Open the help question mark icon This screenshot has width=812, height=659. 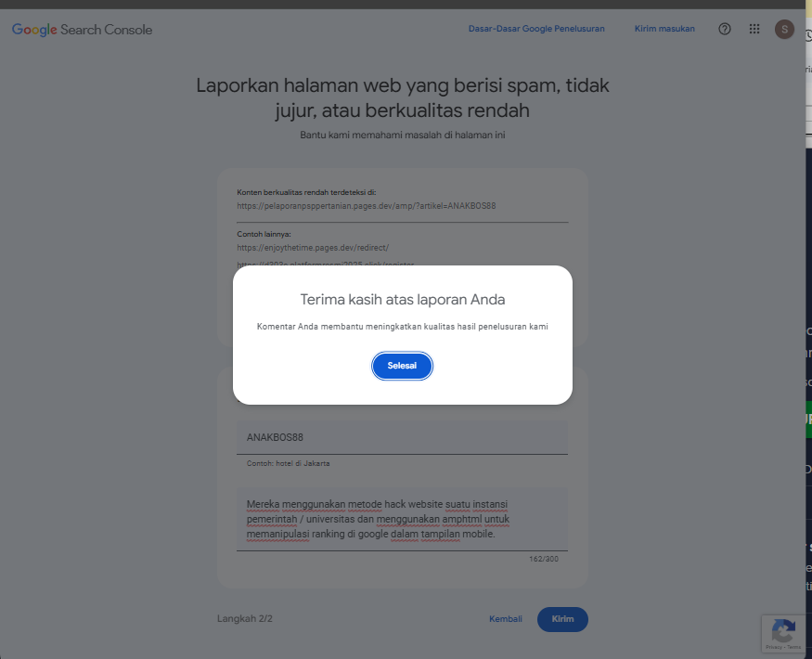pos(725,29)
